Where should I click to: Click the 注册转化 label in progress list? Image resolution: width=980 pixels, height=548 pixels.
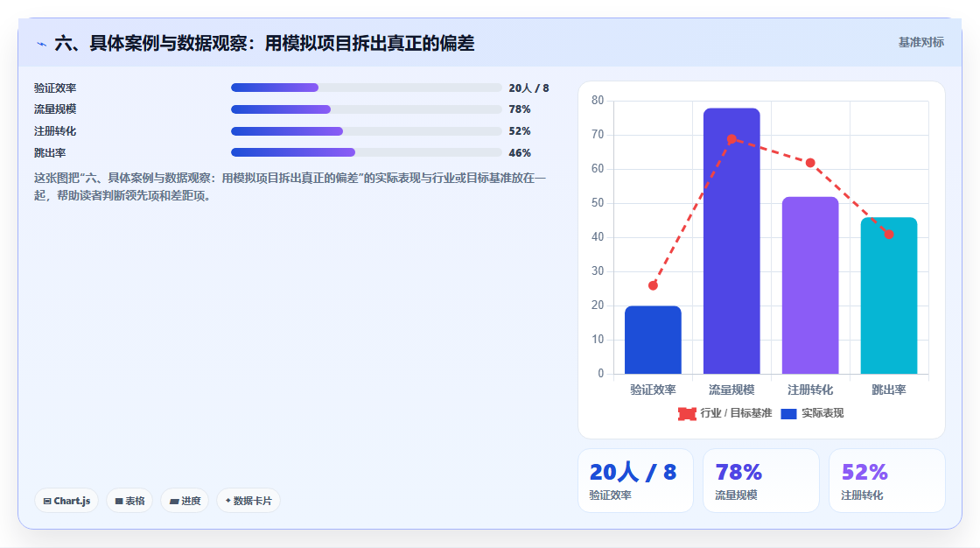click(55, 131)
